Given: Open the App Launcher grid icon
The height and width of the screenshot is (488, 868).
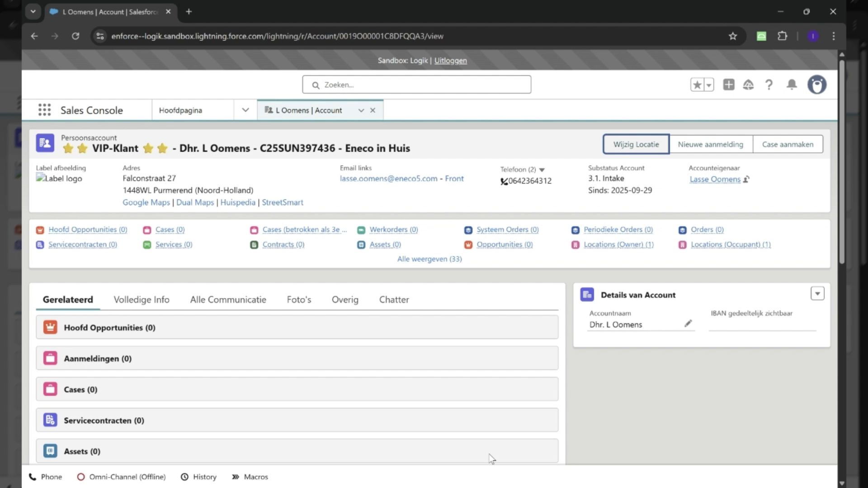Looking at the screenshot, I should pos(44,110).
